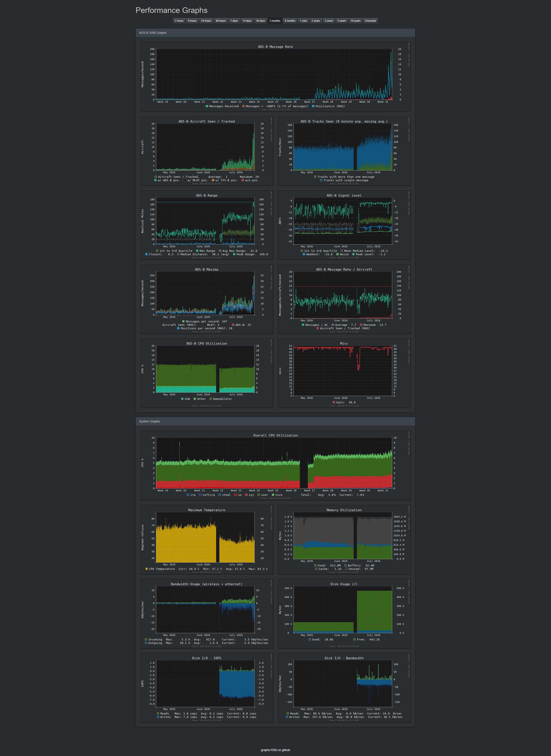551x756 pixels.
Task: Switch to the 24 hours range
Action: point(206,21)
